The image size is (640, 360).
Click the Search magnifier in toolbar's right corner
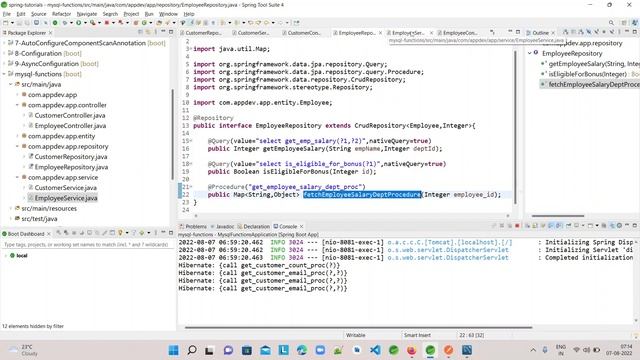[611, 23]
